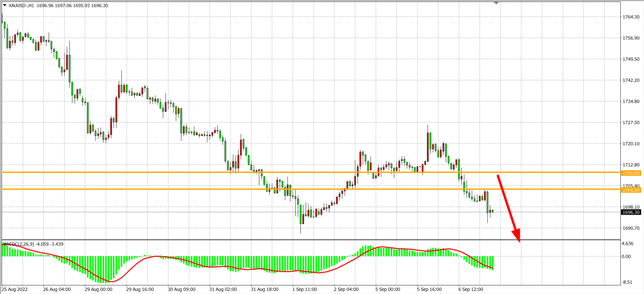Click the 29 Aug 16:00 time label
644x294 pixels.
(x=140, y=289)
